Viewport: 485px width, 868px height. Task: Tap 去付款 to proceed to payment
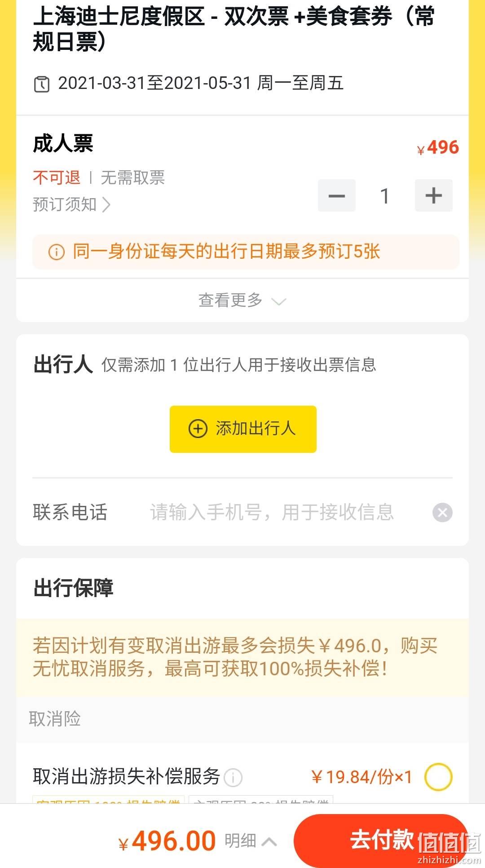pos(382,840)
